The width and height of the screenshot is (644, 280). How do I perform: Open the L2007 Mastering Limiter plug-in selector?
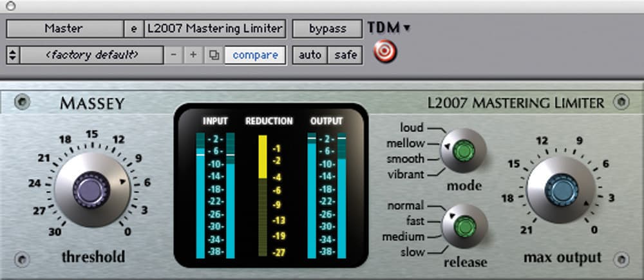click(x=215, y=28)
